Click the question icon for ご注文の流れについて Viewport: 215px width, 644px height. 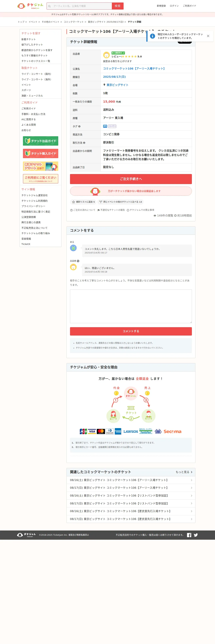coord(71,210)
